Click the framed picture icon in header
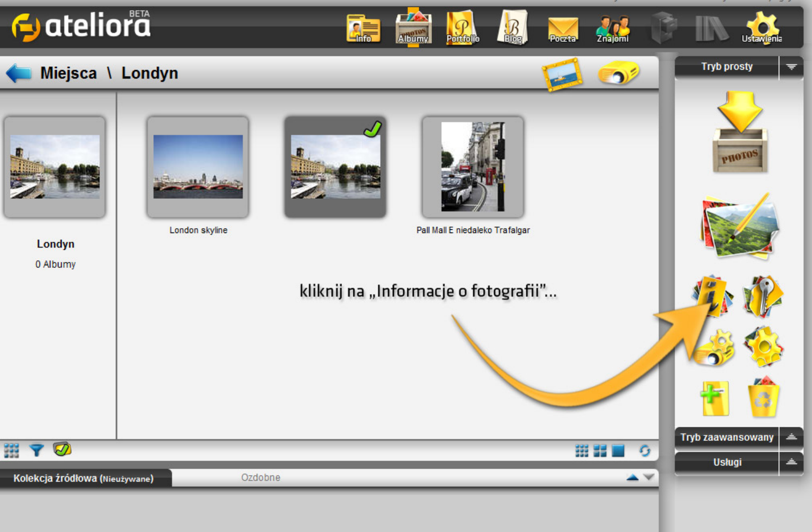Viewport: 812px width, 532px height. pyautogui.click(x=562, y=74)
